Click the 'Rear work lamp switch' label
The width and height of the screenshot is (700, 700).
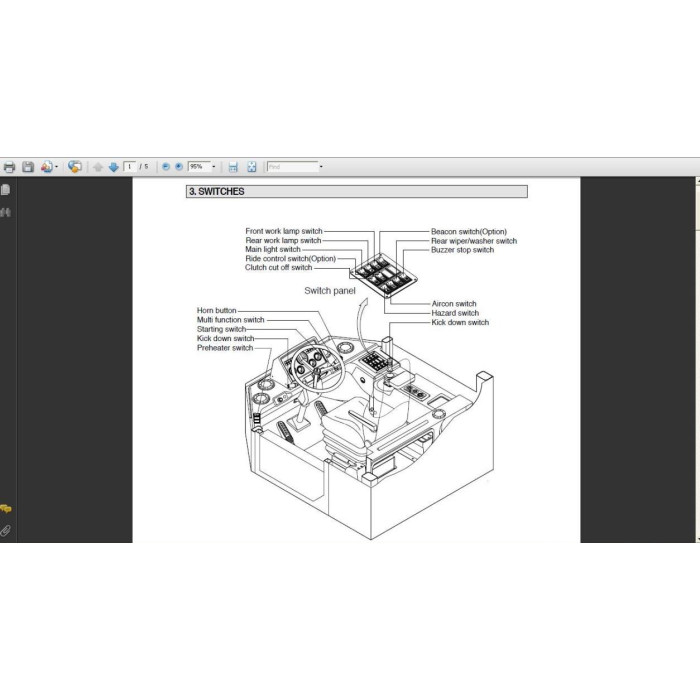pos(283,240)
